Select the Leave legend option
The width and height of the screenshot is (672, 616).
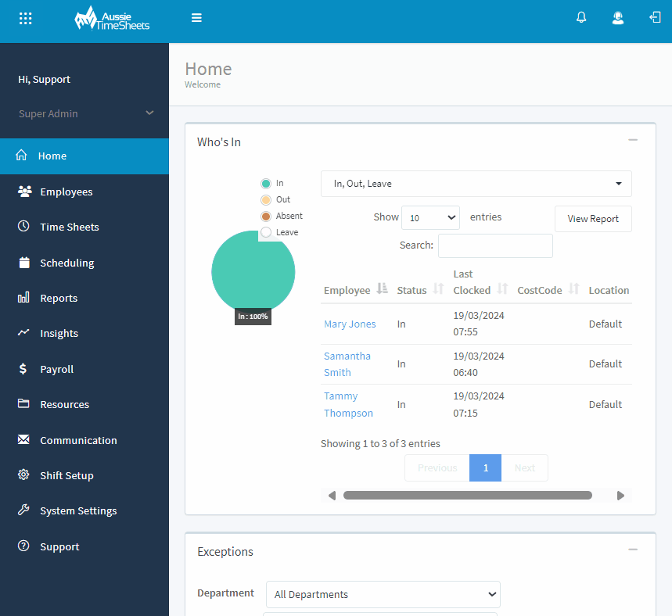point(266,232)
